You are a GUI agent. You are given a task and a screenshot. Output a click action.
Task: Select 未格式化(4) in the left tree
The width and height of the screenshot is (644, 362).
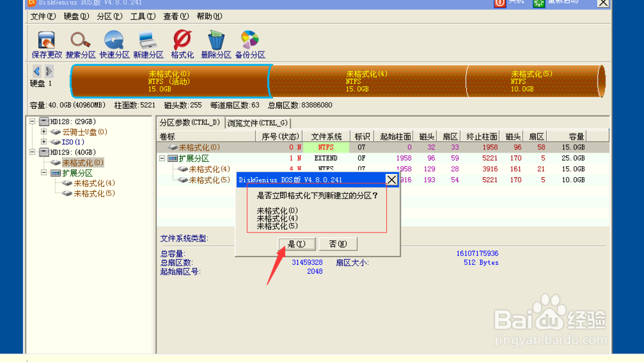[94, 184]
